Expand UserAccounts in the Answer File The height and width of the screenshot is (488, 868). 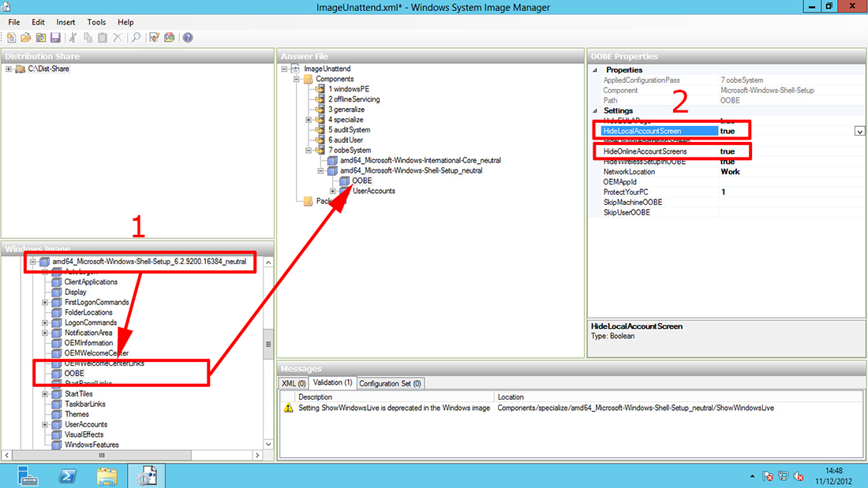[333, 191]
